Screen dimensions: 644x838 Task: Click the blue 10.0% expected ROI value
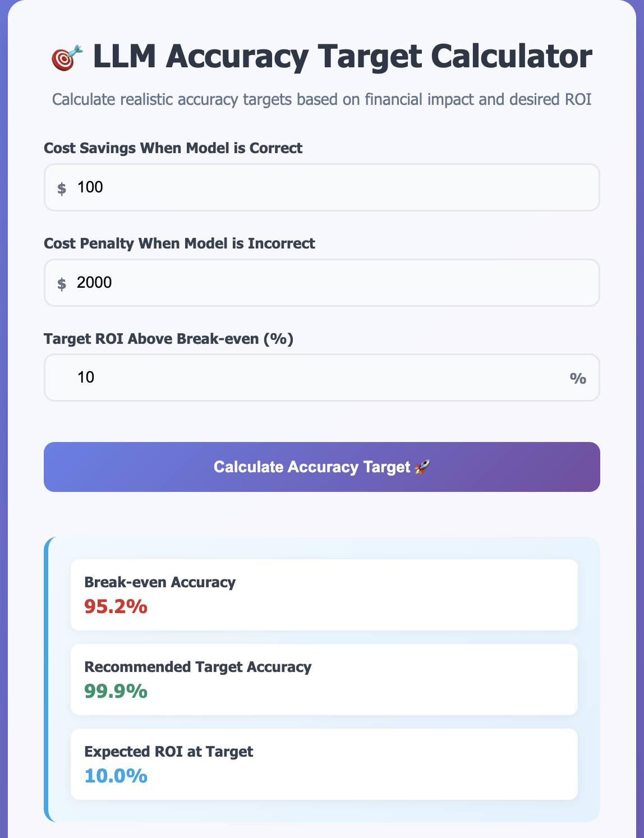(x=116, y=776)
